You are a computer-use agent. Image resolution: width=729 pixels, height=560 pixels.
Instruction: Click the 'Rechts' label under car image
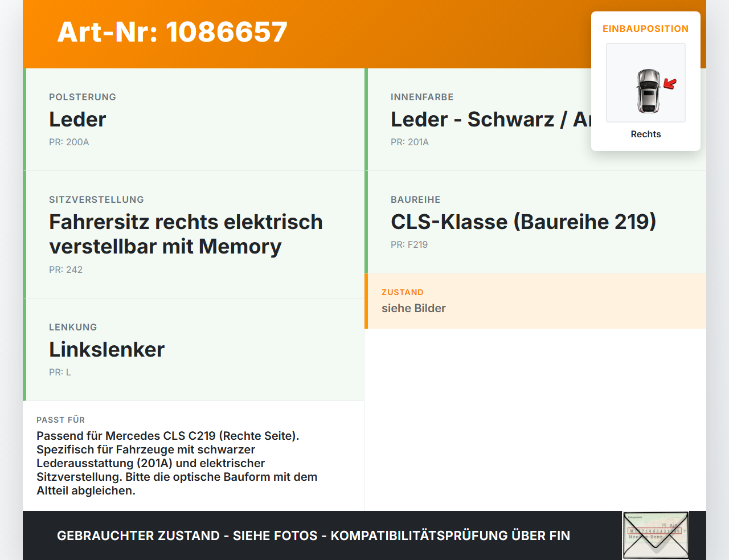click(646, 134)
